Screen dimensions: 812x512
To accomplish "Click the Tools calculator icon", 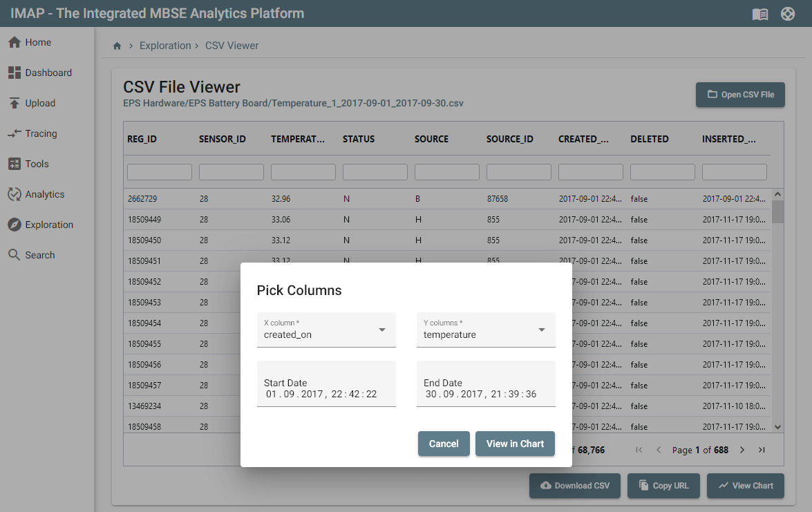I will coord(15,164).
